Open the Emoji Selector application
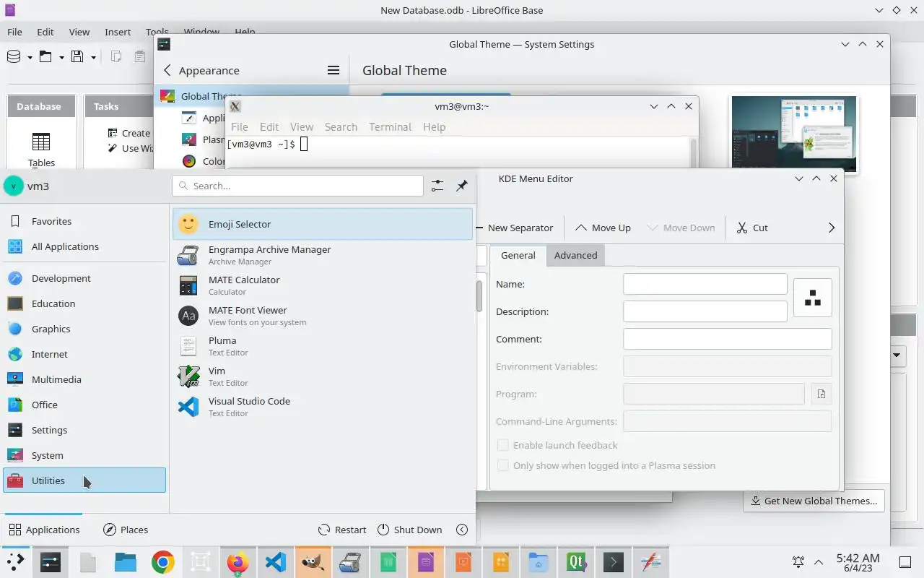924x578 pixels. [323, 224]
